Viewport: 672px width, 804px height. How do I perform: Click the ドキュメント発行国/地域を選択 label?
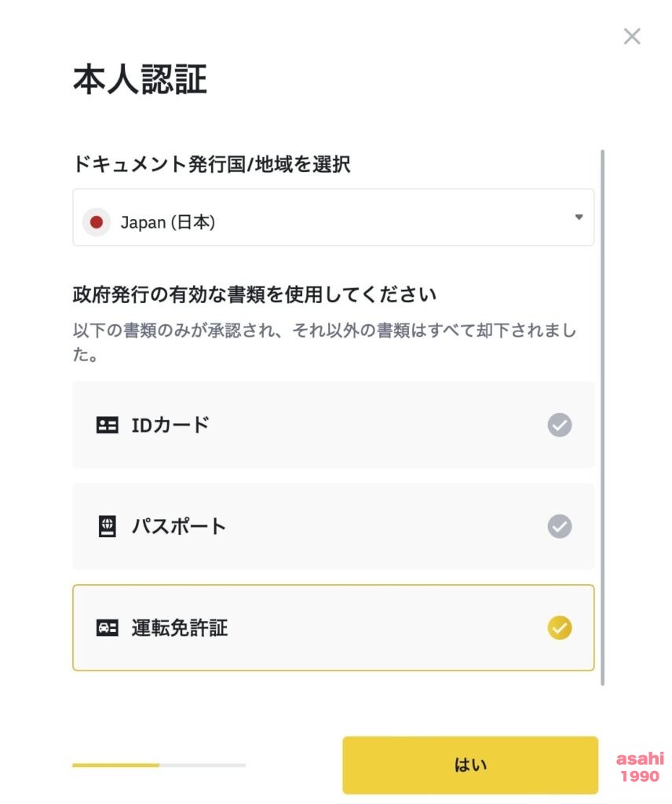pos(212,165)
